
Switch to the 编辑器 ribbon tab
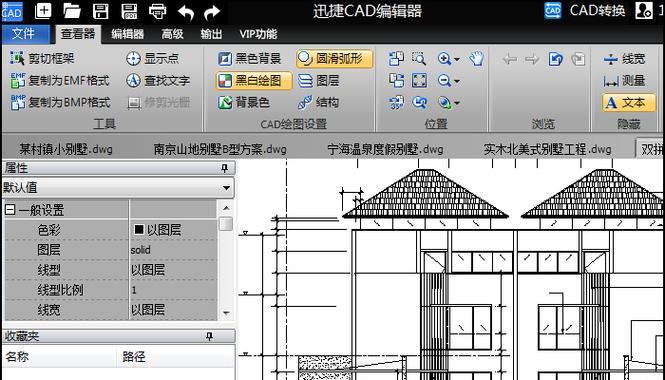pyautogui.click(x=127, y=34)
